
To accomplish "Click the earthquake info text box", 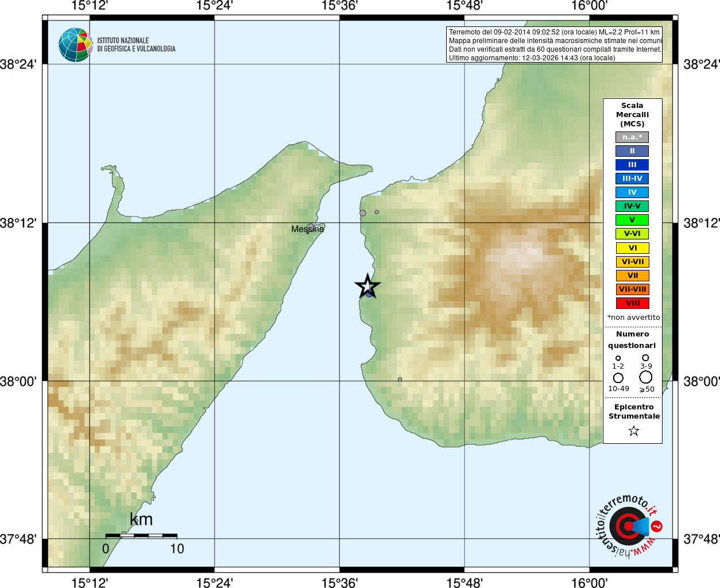I will 555,45.
